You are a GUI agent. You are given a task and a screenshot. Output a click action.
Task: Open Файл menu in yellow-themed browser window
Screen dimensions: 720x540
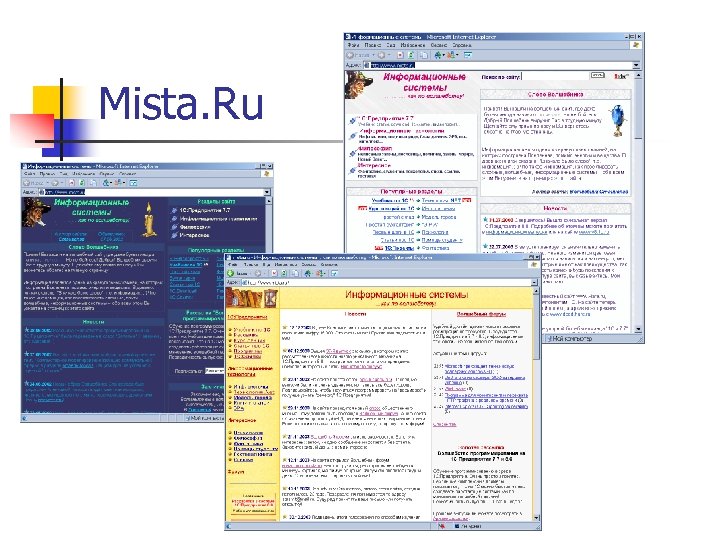click(233, 265)
